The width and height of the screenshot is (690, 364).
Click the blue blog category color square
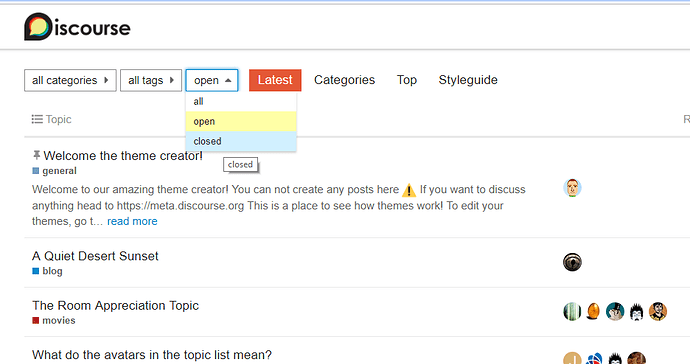[36, 271]
